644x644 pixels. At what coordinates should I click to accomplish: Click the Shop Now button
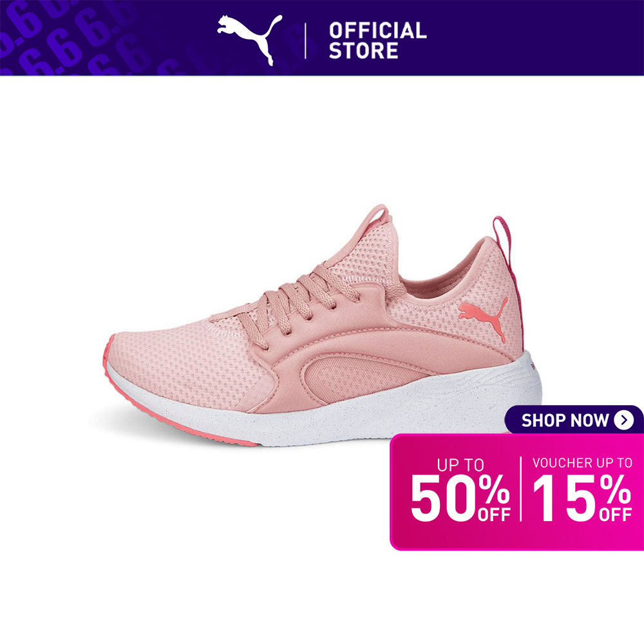[574, 420]
